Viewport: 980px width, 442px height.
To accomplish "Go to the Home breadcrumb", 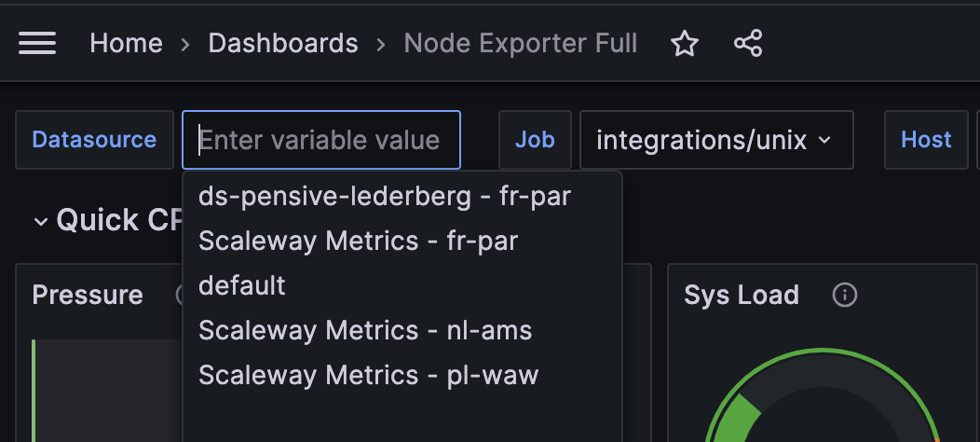I will click(126, 43).
